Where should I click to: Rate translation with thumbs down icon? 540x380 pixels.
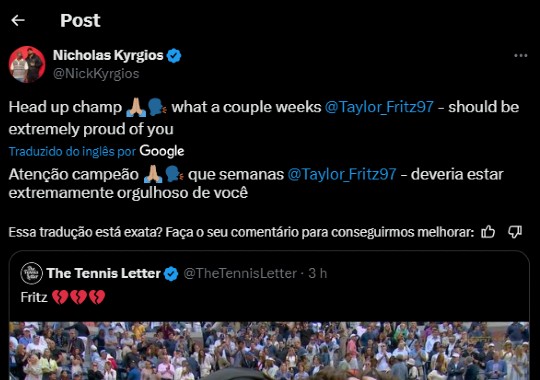515,232
